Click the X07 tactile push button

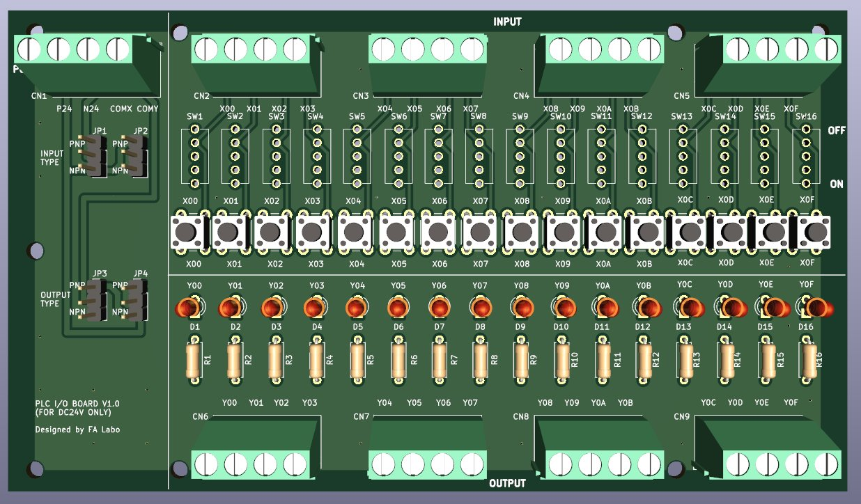click(479, 233)
